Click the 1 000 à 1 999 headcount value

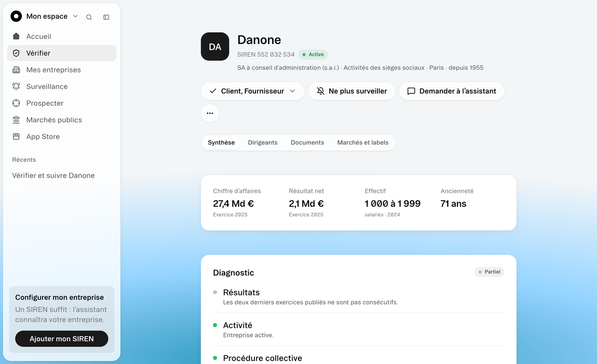393,204
